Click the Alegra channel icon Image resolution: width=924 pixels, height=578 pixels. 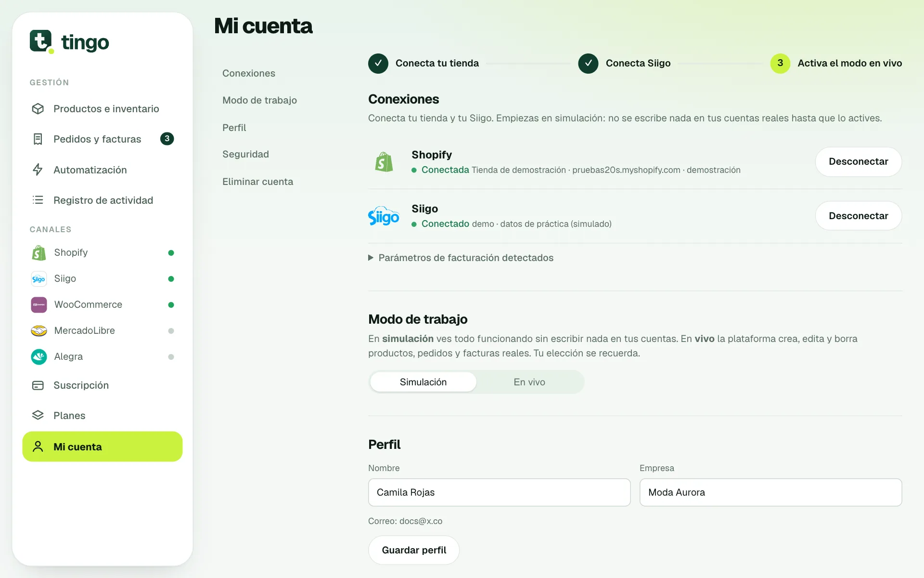pyautogui.click(x=39, y=356)
